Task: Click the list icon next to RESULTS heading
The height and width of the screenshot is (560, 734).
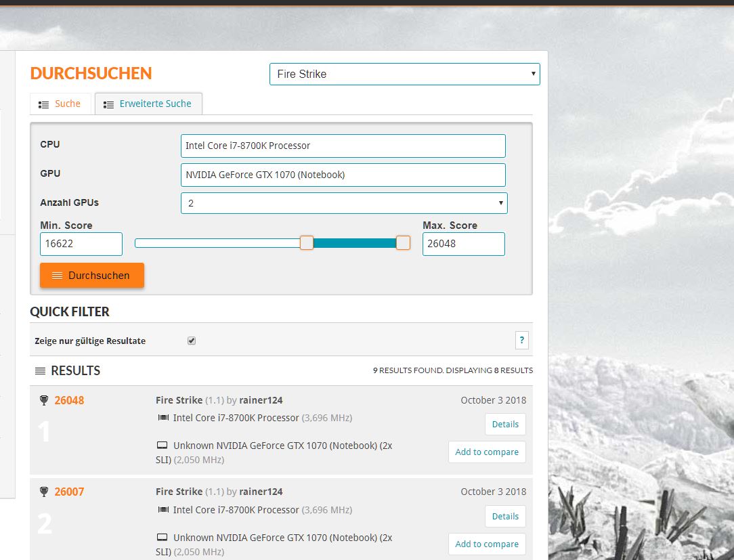Action: click(x=40, y=371)
